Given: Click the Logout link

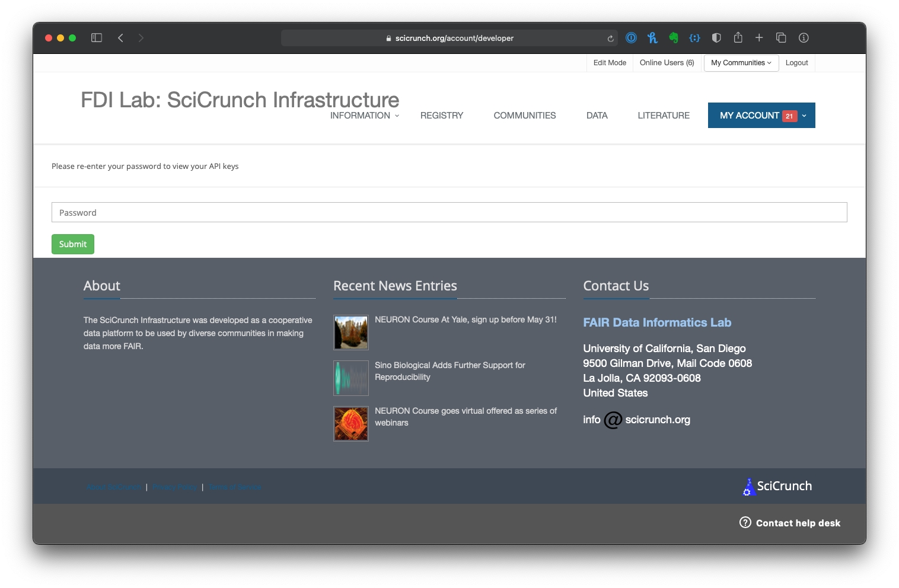Looking at the screenshot, I should (x=796, y=63).
